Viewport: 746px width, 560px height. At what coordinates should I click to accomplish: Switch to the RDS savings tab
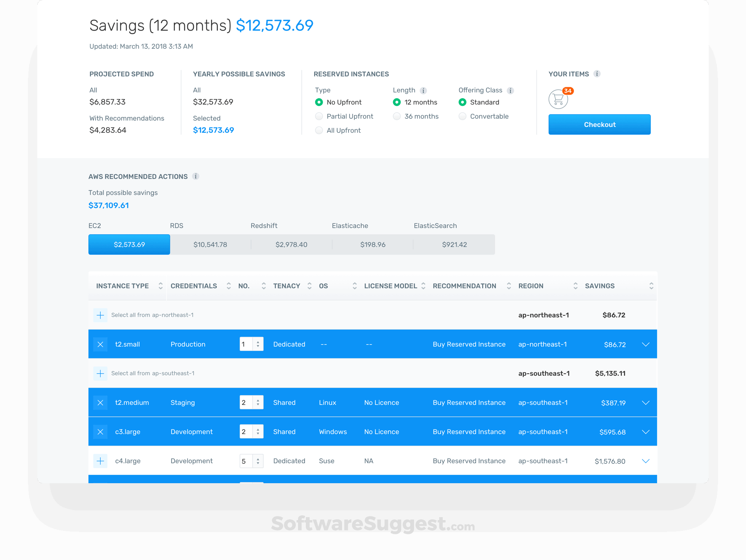pyautogui.click(x=210, y=245)
